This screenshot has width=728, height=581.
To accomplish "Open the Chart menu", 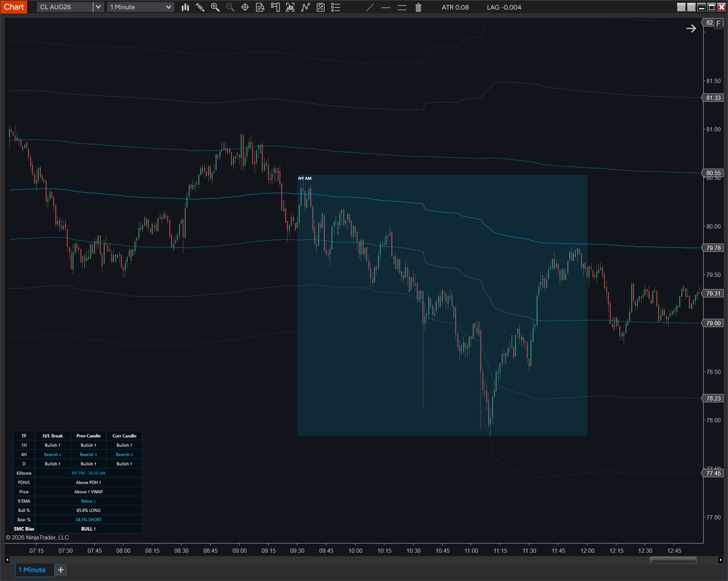I will [14, 7].
